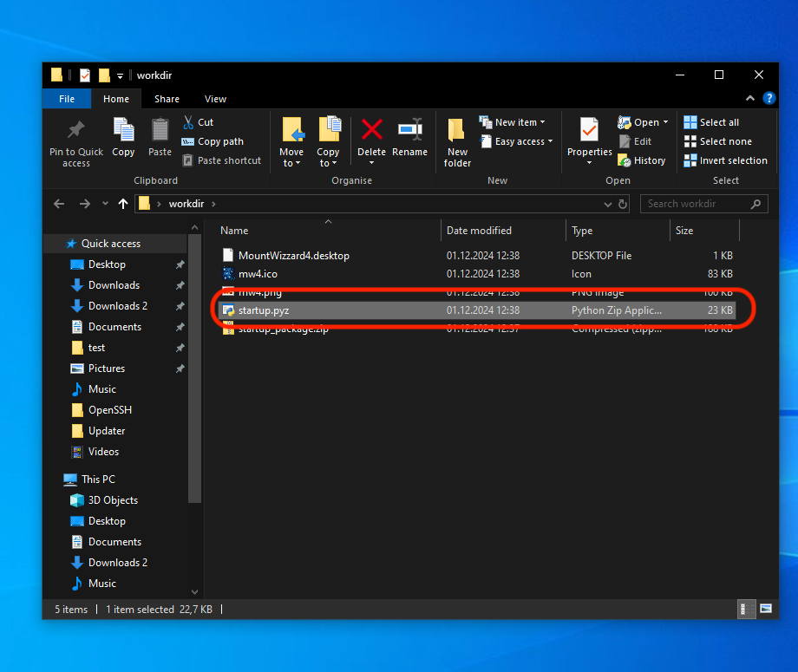Open Explorer help via the question mark
This screenshot has height=672, width=798.
point(769,98)
